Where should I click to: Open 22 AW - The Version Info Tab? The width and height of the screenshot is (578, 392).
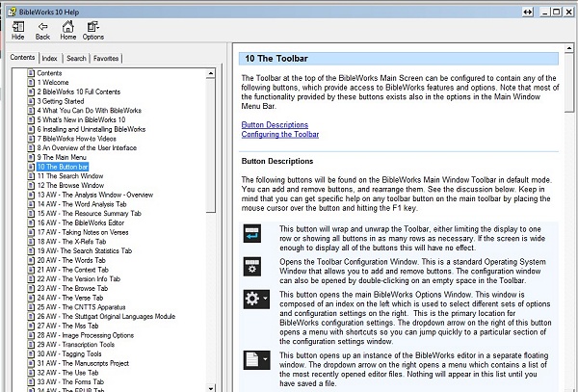pos(79,279)
